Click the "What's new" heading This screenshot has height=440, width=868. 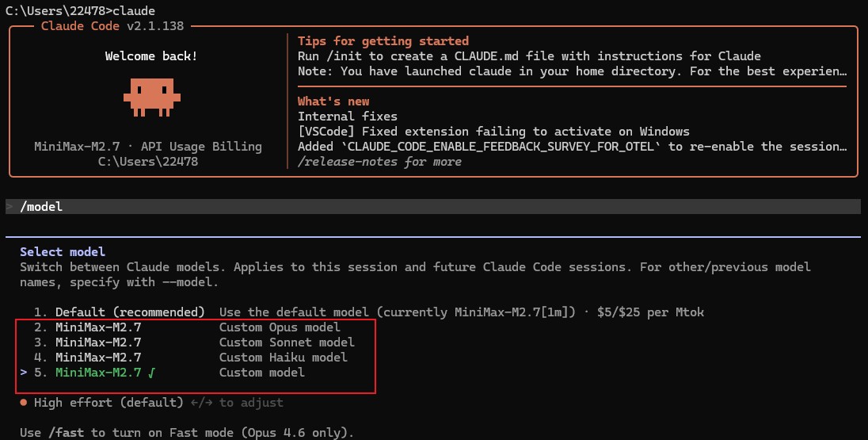[333, 101]
